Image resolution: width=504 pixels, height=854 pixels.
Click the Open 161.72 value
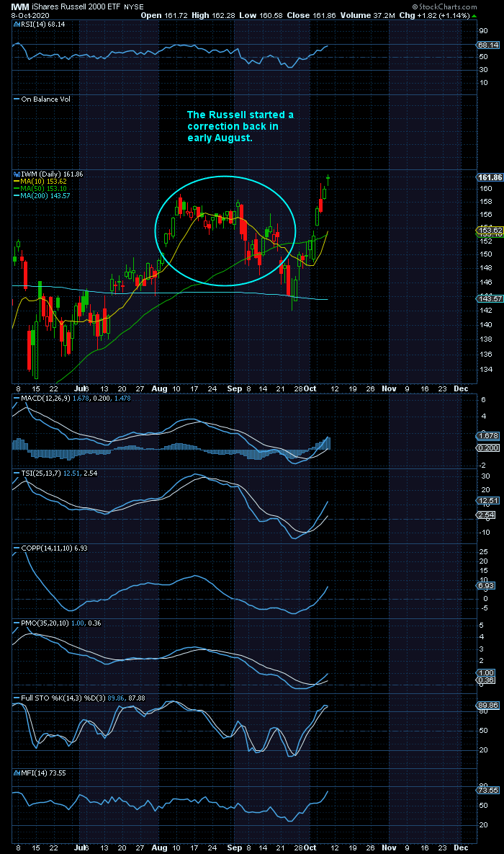point(163,15)
